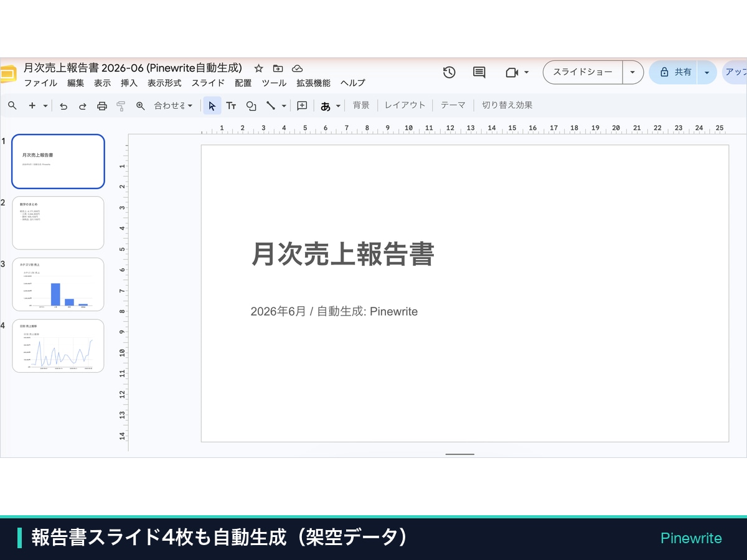Add new slide plus button
This screenshot has height=560, width=747.
[32, 106]
